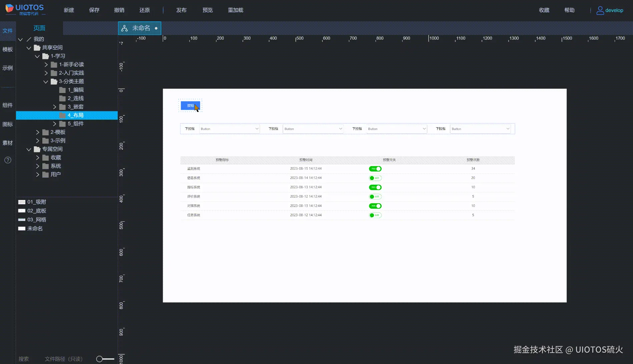Collapse the 我的 root tree node

click(x=20, y=40)
